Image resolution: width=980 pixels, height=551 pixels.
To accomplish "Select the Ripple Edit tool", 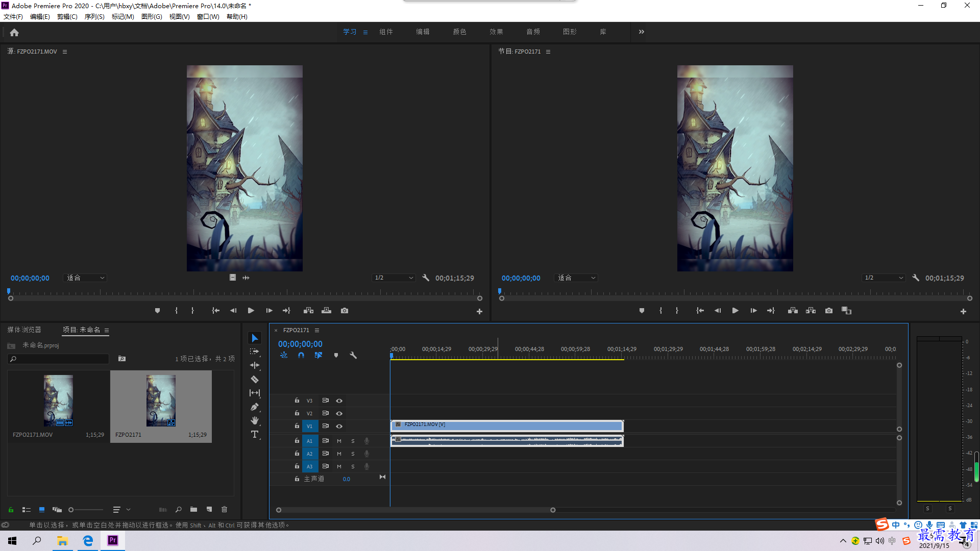I will tap(255, 365).
